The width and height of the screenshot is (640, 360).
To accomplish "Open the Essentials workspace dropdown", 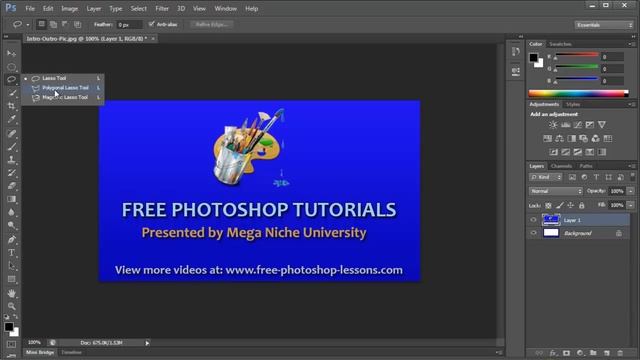I will click(x=604, y=25).
